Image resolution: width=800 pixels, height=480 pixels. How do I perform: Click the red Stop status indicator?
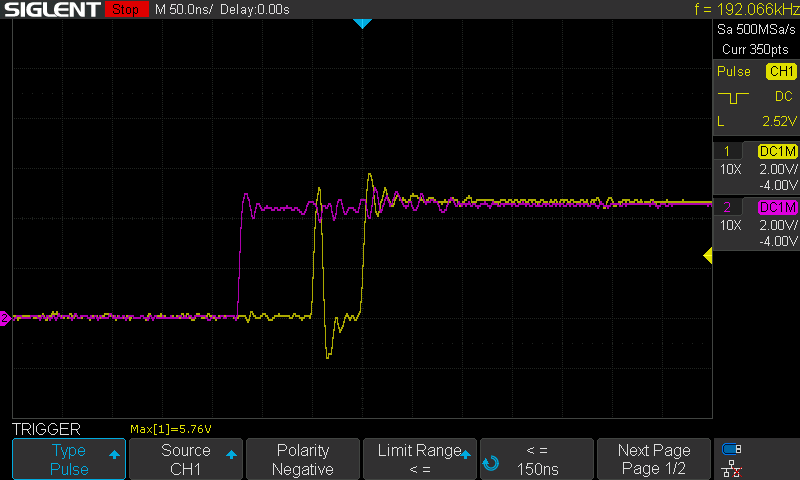point(126,9)
